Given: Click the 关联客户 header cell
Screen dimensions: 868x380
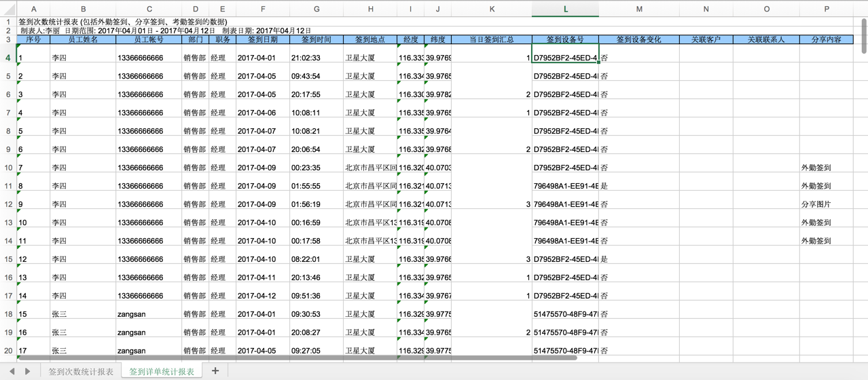Looking at the screenshot, I should pos(706,39).
